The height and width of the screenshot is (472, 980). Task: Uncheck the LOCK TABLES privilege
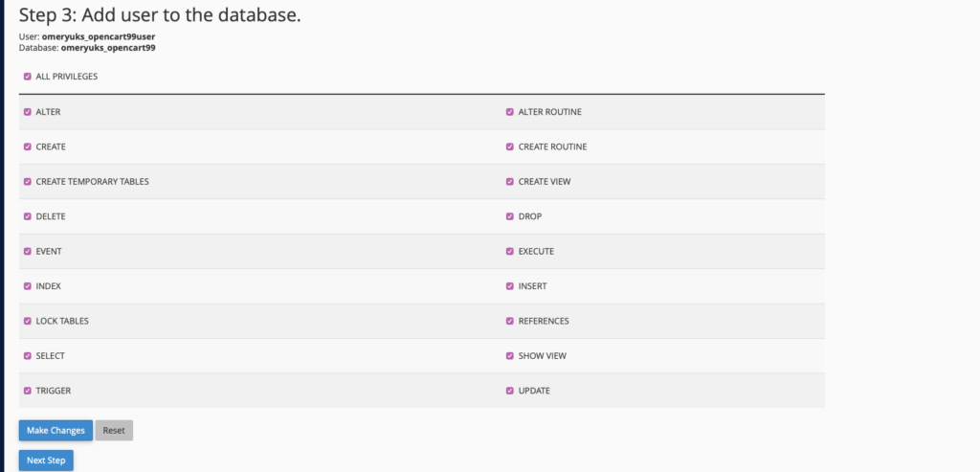tap(28, 321)
